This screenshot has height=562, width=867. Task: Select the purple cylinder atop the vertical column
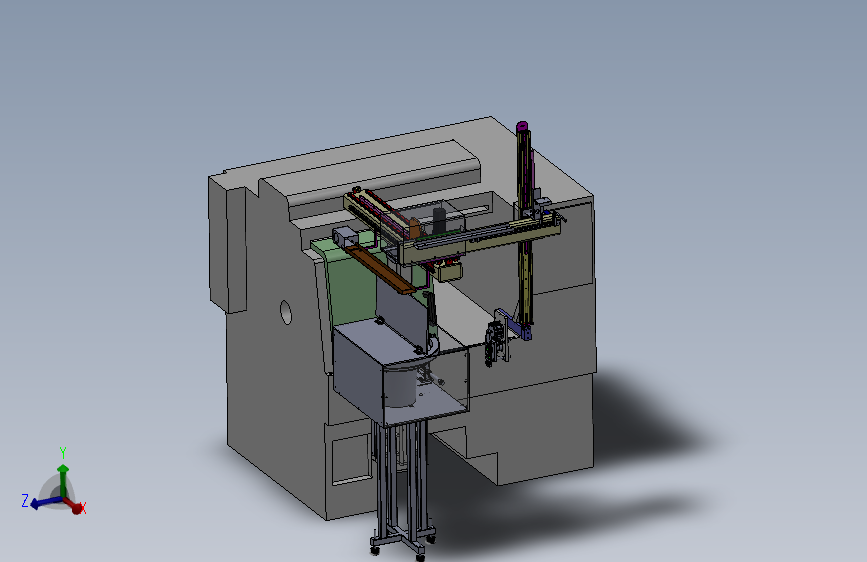522,126
